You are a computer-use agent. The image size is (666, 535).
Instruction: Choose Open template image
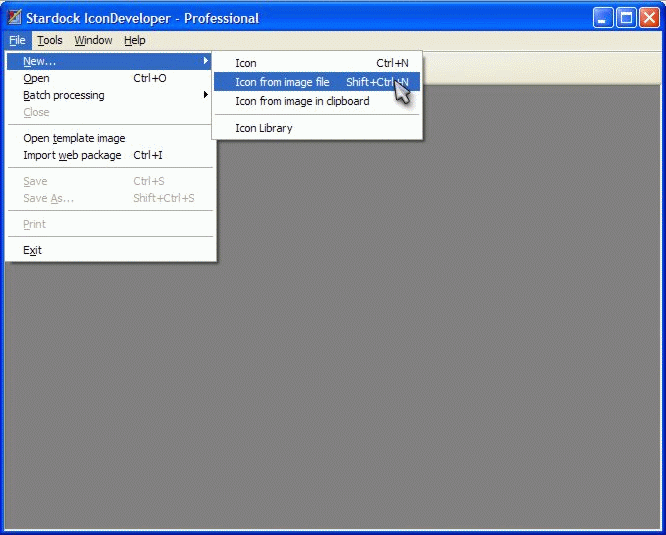click(x=109, y=138)
